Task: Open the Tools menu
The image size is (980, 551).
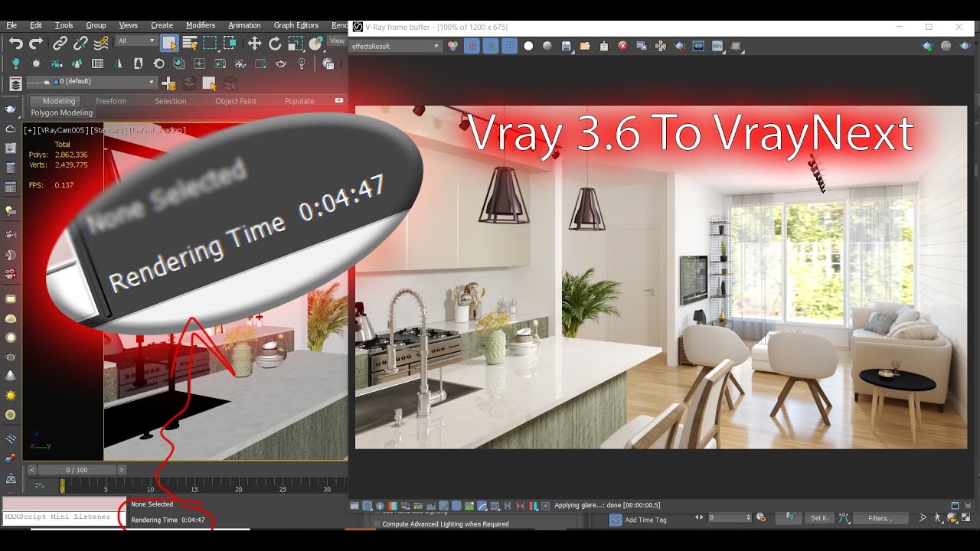Action: tap(64, 25)
